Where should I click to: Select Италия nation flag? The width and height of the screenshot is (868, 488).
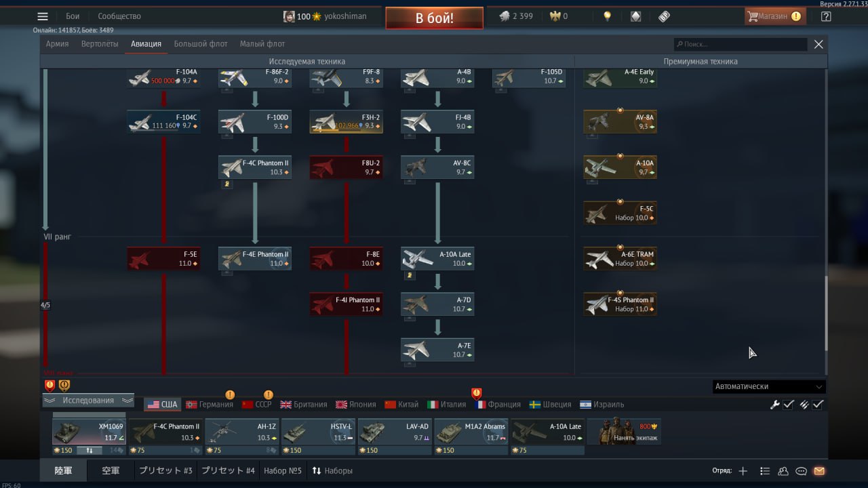point(447,405)
